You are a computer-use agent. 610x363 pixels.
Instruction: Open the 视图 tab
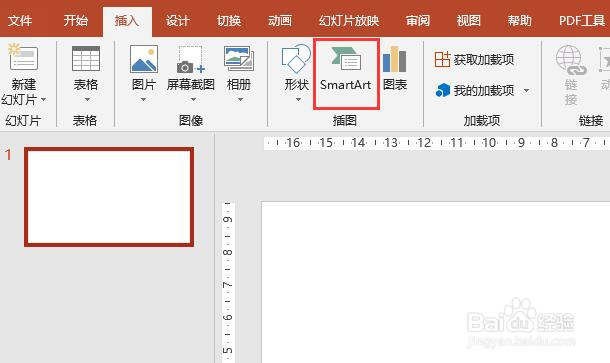point(468,20)
